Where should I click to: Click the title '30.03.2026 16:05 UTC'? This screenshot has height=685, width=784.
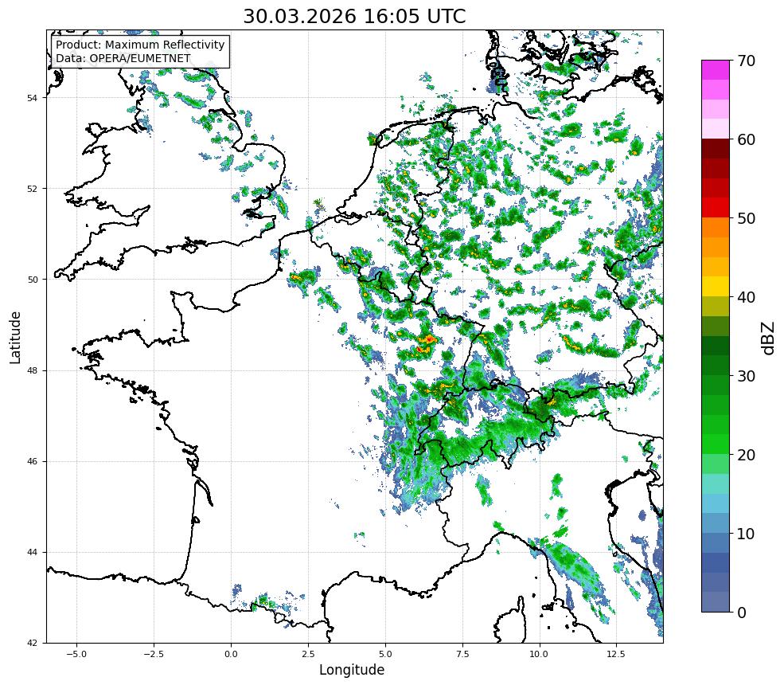(354, 17)
